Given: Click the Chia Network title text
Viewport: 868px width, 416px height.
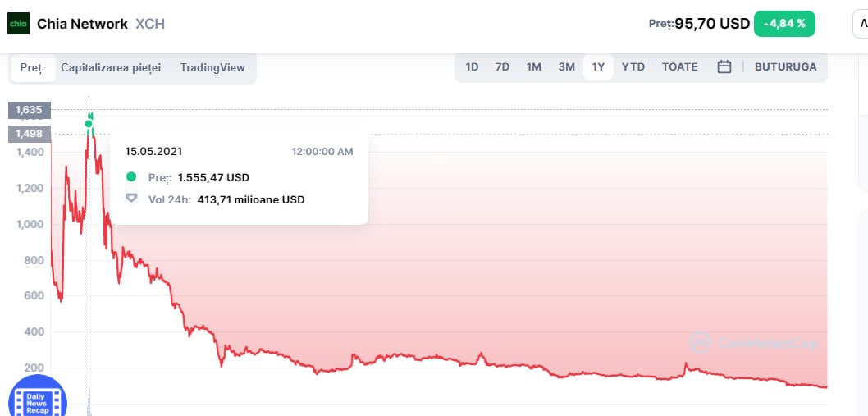Looking at the screenshot, I should point(83,24).
